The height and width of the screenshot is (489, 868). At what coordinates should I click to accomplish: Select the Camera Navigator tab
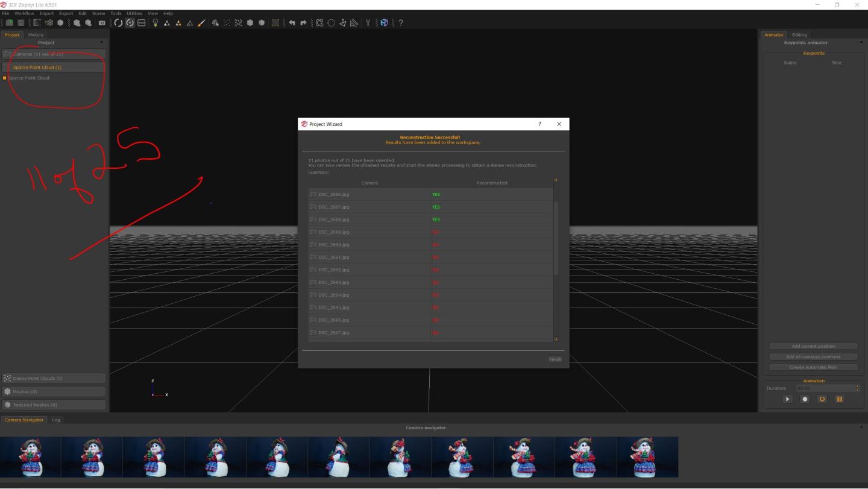pyautogui.click(x=24, y=420)
